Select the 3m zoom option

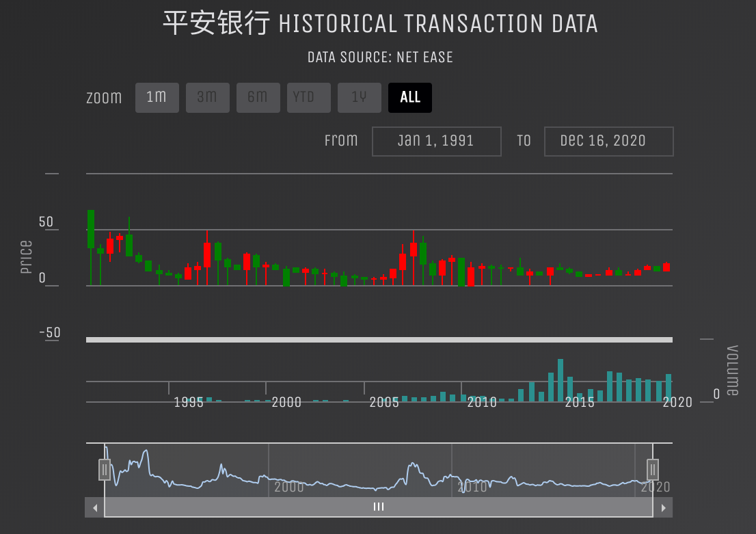click(207, 98)
